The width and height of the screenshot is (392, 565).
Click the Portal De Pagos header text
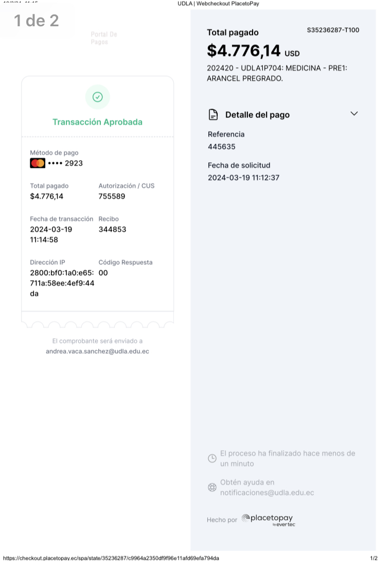[104, 38]
